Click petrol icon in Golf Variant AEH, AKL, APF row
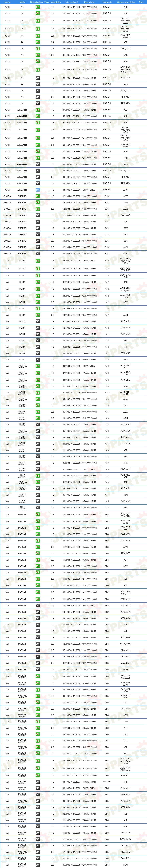The height and width of the screenshot is (868, 147). click(x=38, y=476)
